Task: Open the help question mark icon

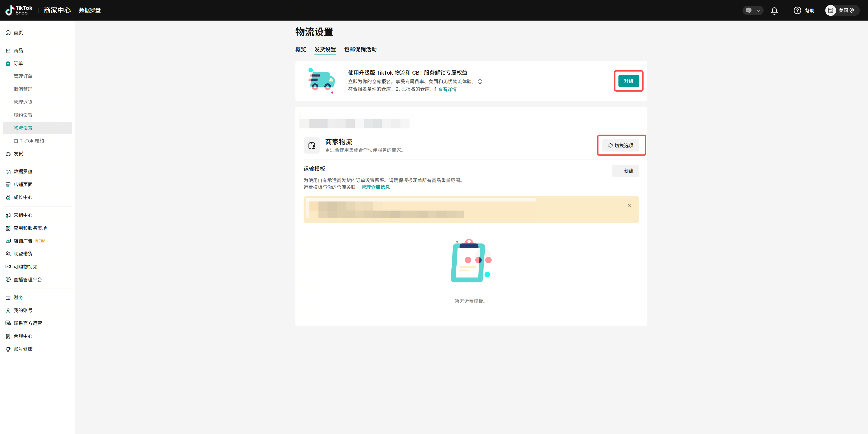Action: pos(797,10)
